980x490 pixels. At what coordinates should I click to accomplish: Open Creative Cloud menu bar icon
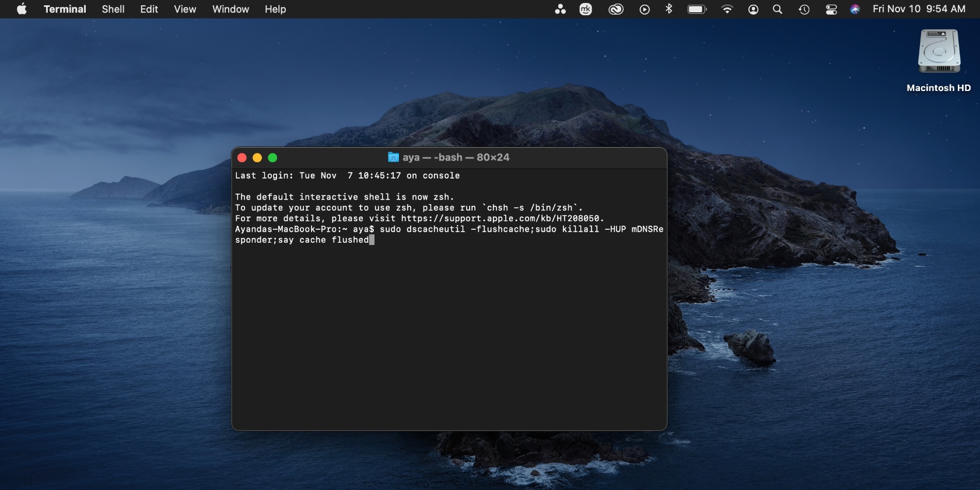(x=616, y=9)
